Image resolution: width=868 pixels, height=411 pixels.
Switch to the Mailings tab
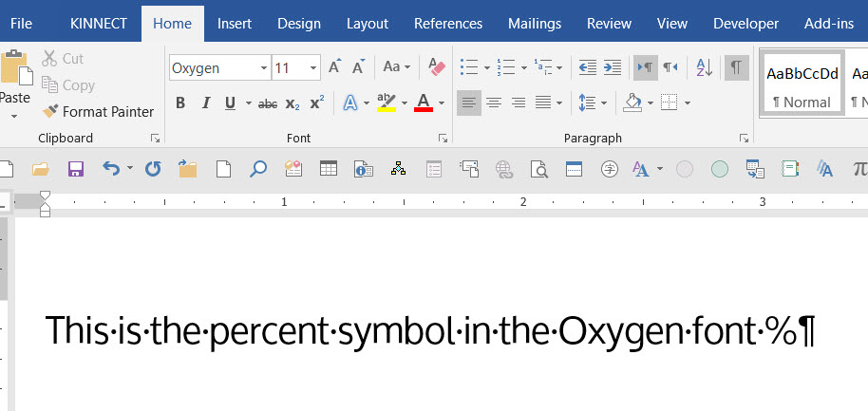[535, 24]
